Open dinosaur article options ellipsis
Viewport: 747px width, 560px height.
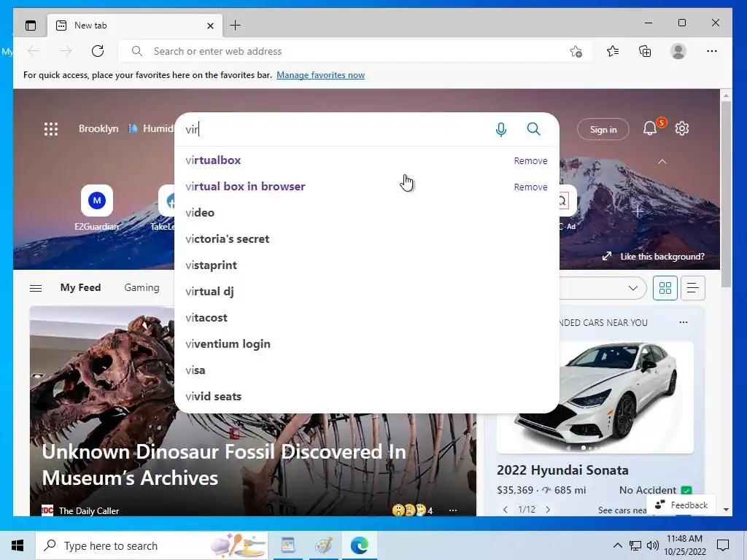(452, 510)
